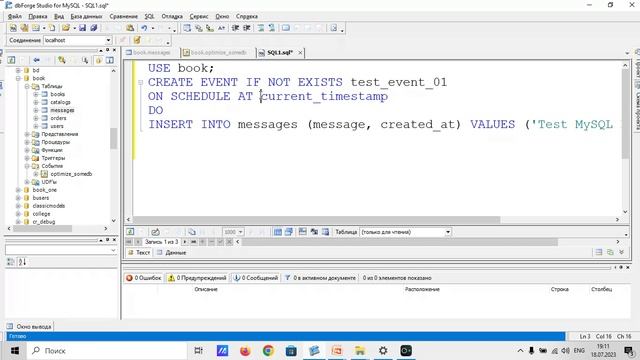
Task: Click the back arrow in Database Explorer toolbar
Action: [36, 60]
